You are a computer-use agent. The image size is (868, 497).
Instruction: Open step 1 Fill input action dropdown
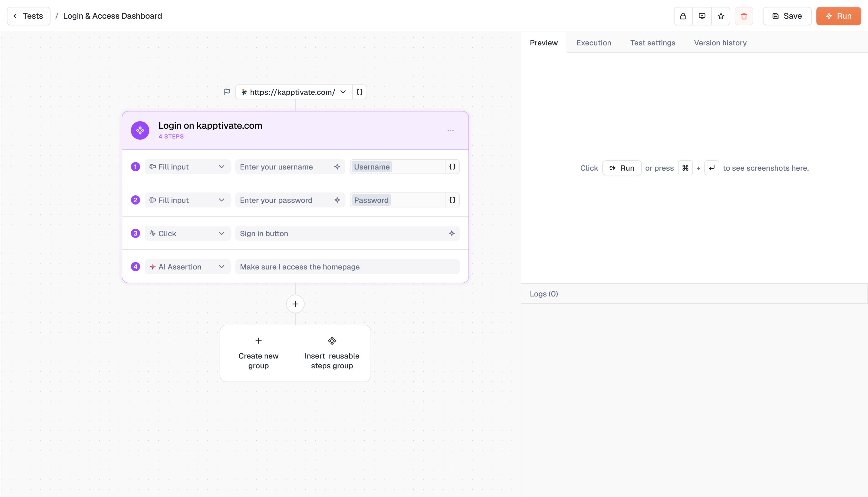click(x=187, y=167)
